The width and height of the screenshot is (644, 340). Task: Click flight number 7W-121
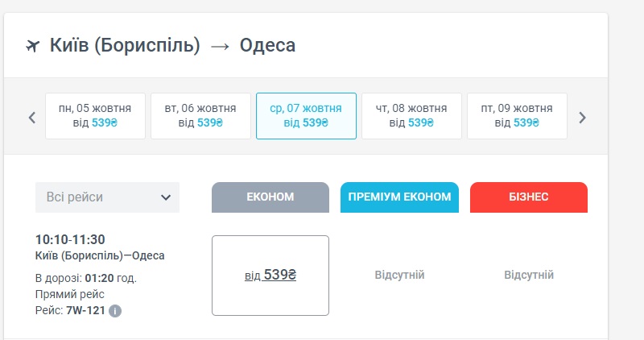click(85, 310)
